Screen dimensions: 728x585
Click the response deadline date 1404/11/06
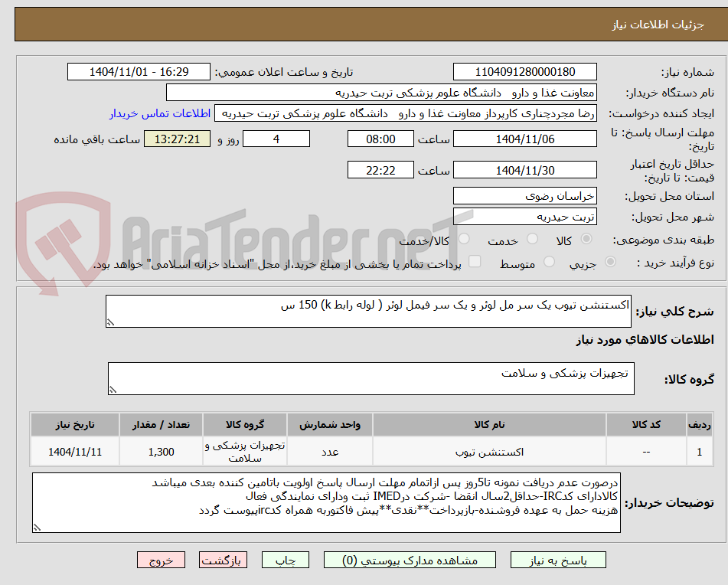click(524, 139)
